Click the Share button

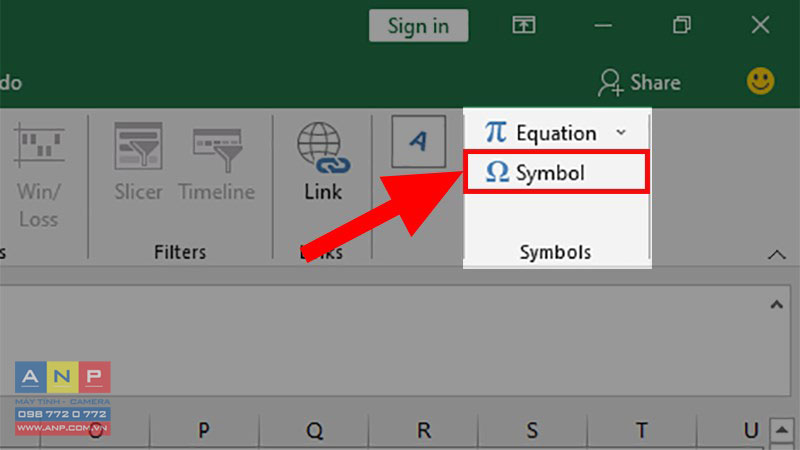pyautogui.click(x=639, y=82)
